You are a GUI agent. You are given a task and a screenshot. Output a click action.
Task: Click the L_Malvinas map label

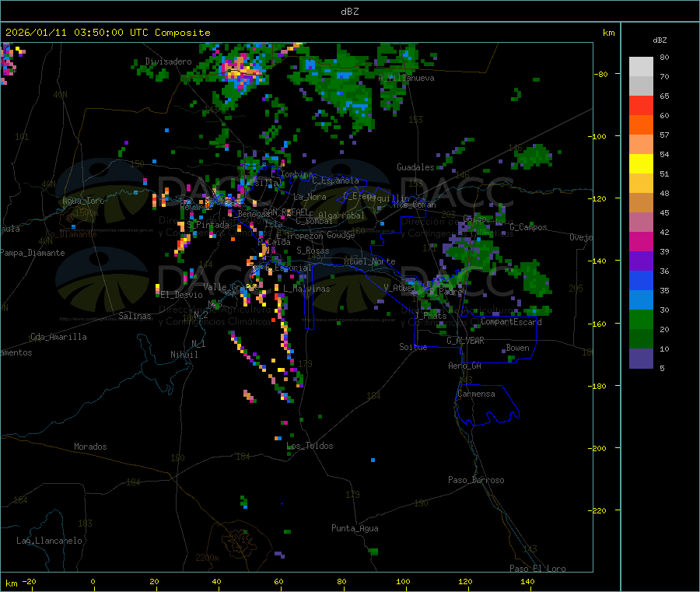306,289
